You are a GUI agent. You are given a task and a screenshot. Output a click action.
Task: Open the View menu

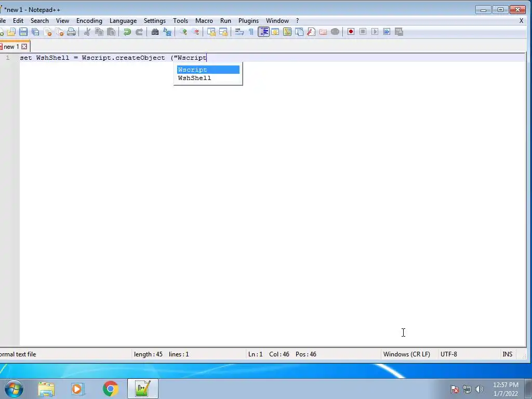[62, 21]
